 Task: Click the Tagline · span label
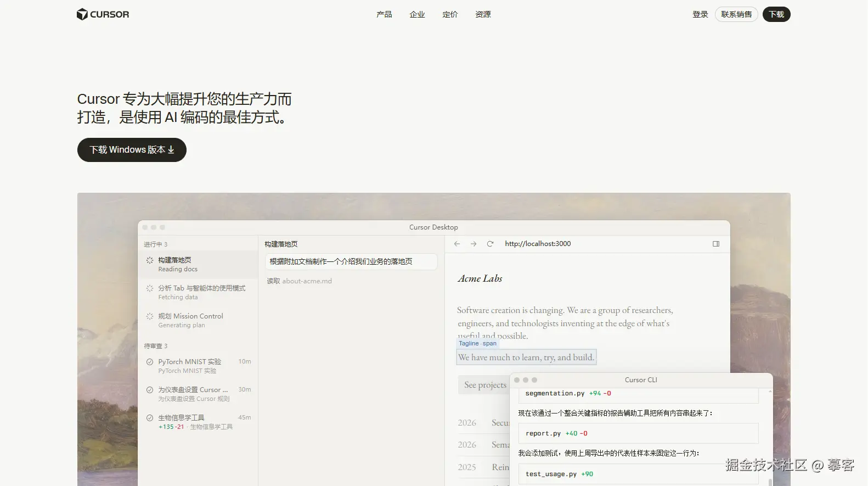477,344
